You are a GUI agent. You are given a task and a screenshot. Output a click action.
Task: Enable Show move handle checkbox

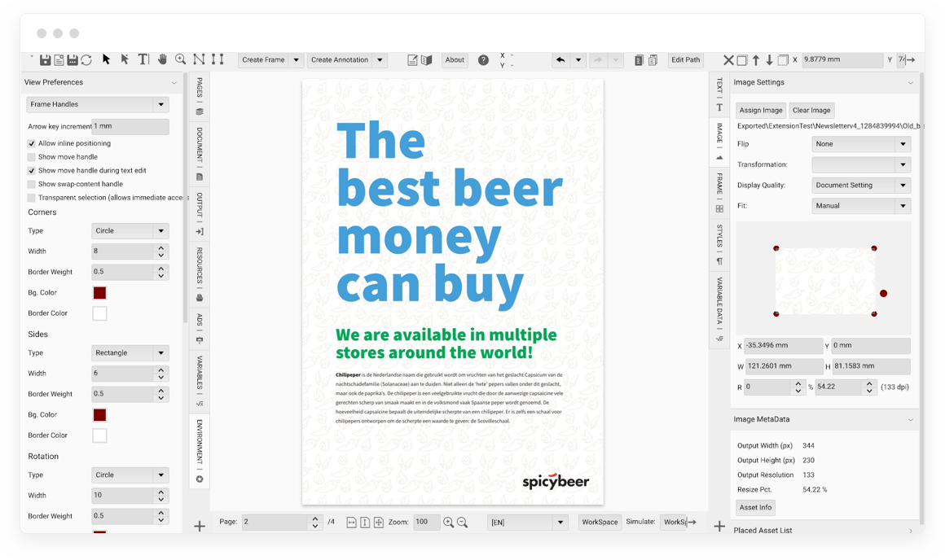tap(31, 156)
